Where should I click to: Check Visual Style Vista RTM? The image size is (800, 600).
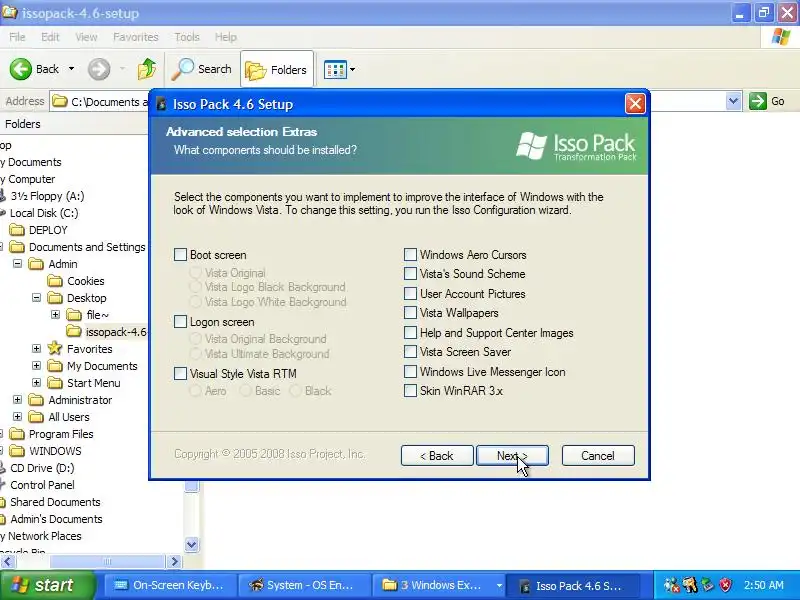tap(181, 373)
